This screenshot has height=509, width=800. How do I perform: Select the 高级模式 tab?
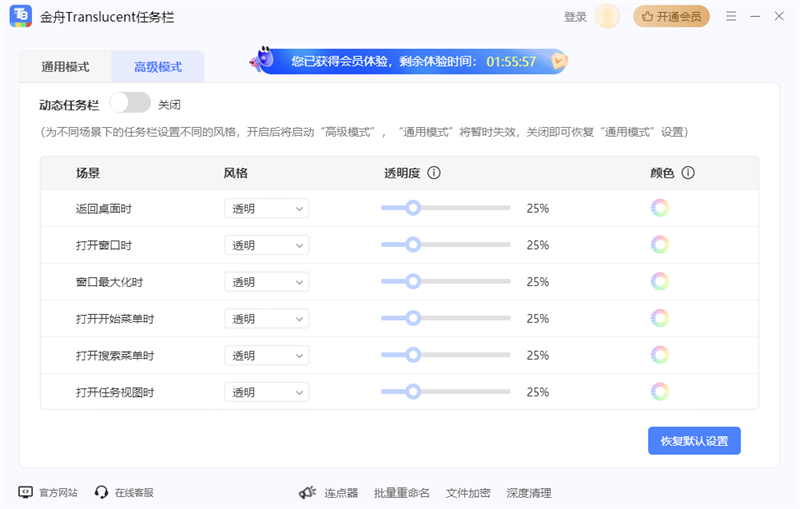(158, 67)
